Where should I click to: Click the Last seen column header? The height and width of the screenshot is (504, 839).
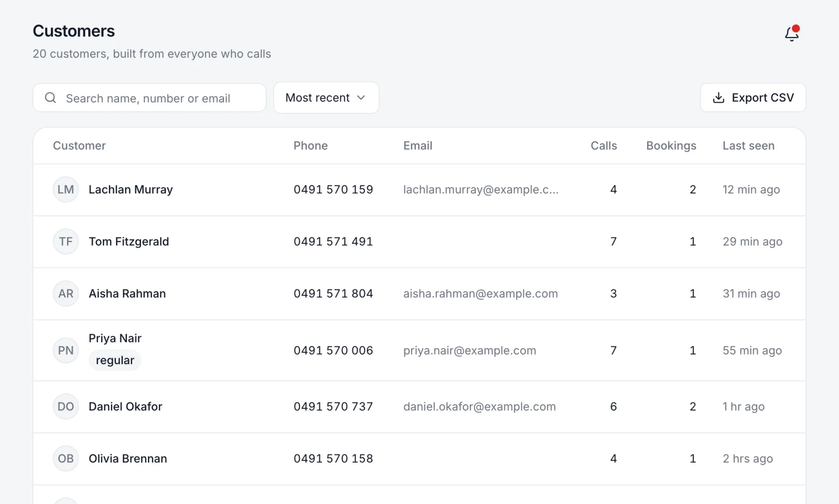pos(748,146)
